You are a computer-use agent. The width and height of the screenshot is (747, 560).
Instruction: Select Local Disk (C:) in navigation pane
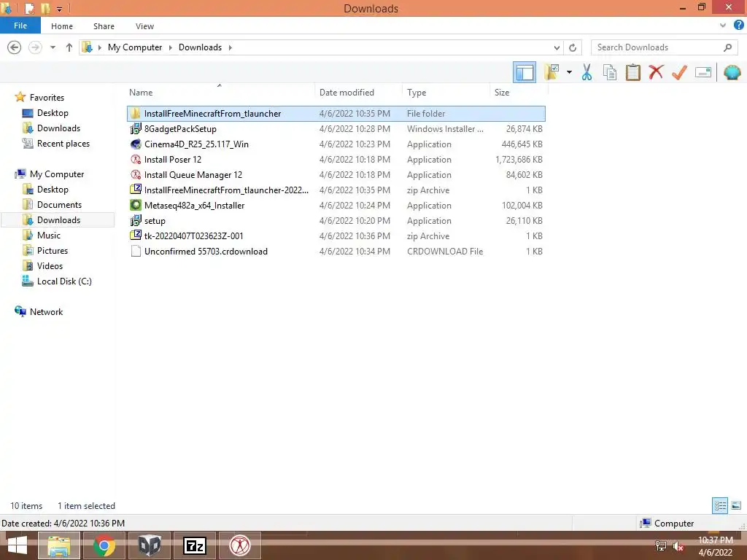tap(64, 281)
